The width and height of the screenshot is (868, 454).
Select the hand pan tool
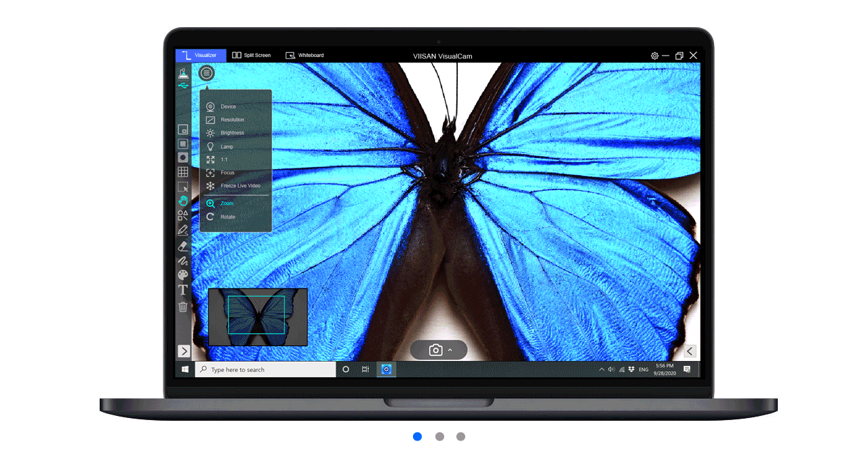pyautogui.click(x=183, y=201)
